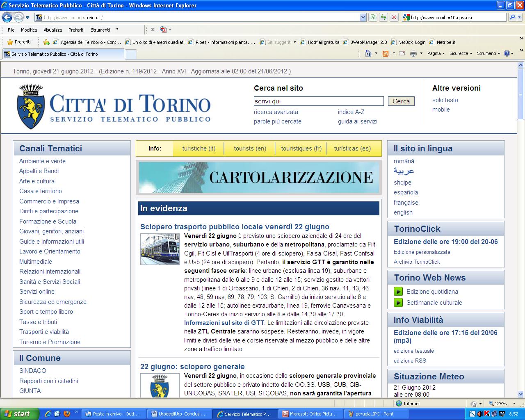Open the ? help menu
This screenshot has width=525, height=420.
117,30
